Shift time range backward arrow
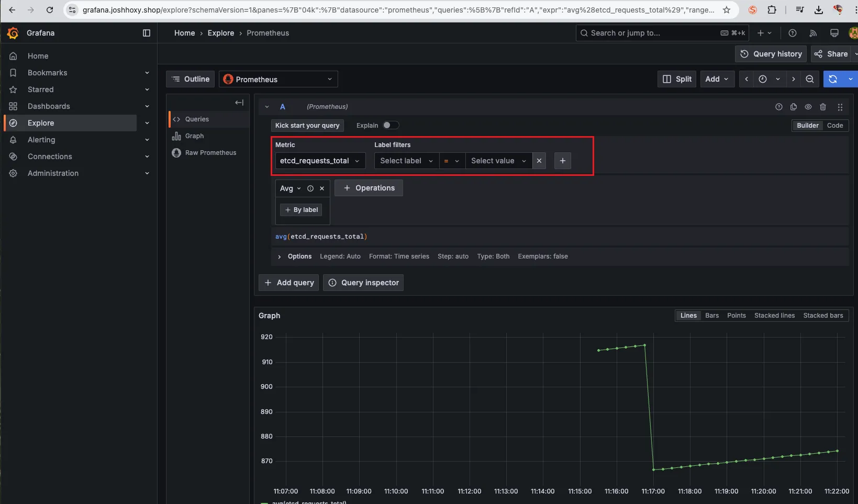Screen dimensions: 858x504 coord(746,79)
